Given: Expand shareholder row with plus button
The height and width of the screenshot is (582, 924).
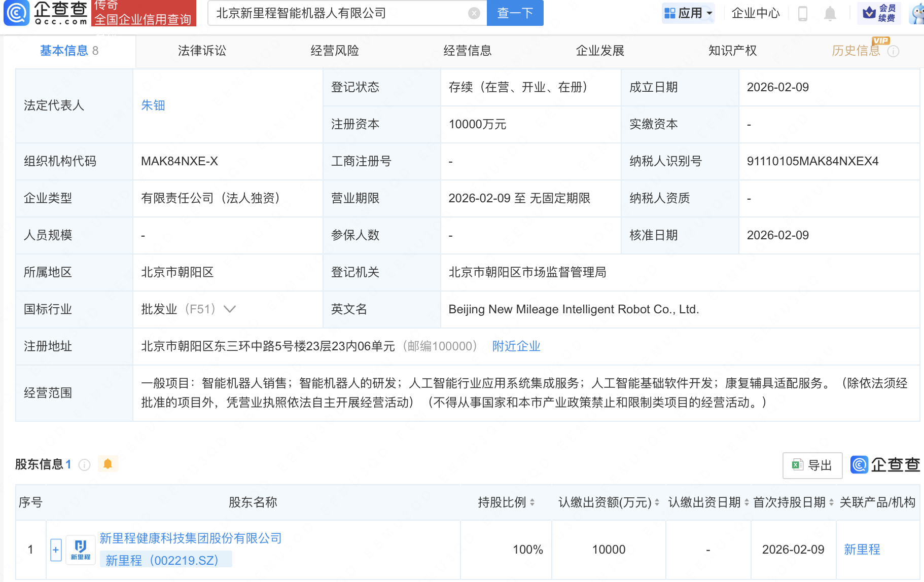Looking at the screenshot, I should click(x=56, y=550).
